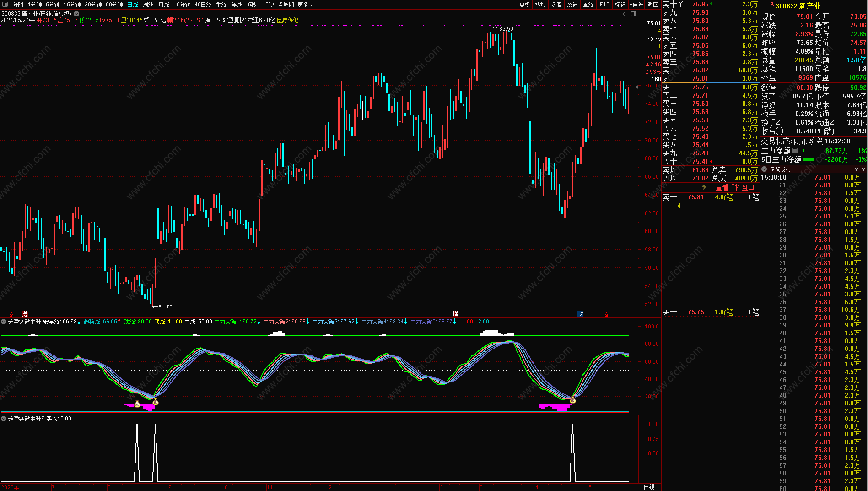This screenshot has width=868, height=491.
Task: Click the ¥ icon next to 卖十
Action: tap(681, 4)
